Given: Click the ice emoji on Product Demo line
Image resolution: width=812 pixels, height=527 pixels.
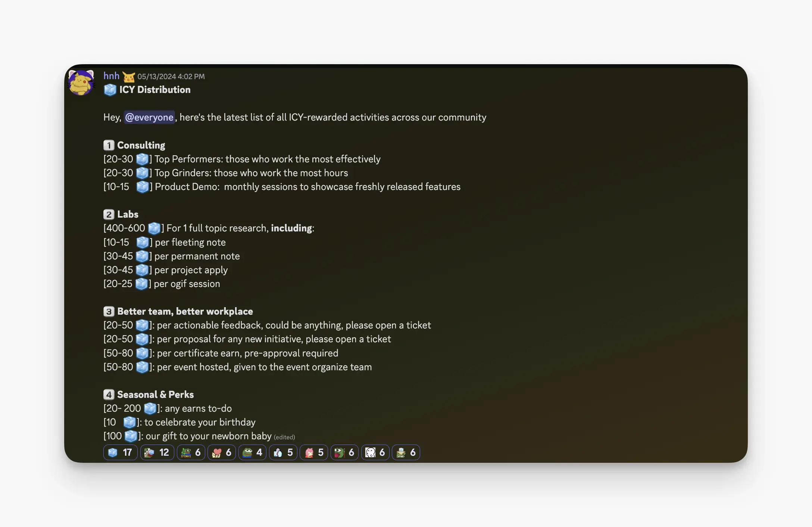Looking at the screenshot, I should point(142,187).
